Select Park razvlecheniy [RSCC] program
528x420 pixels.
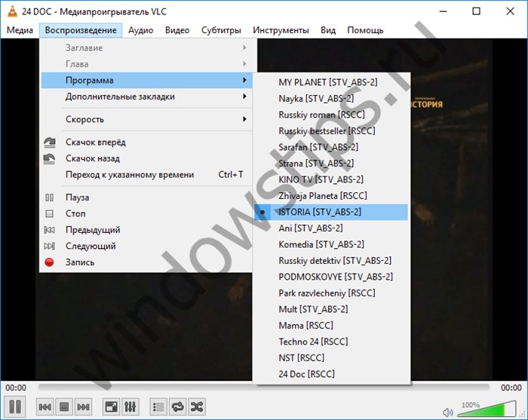pyautogui.click(x=331, y=293)
